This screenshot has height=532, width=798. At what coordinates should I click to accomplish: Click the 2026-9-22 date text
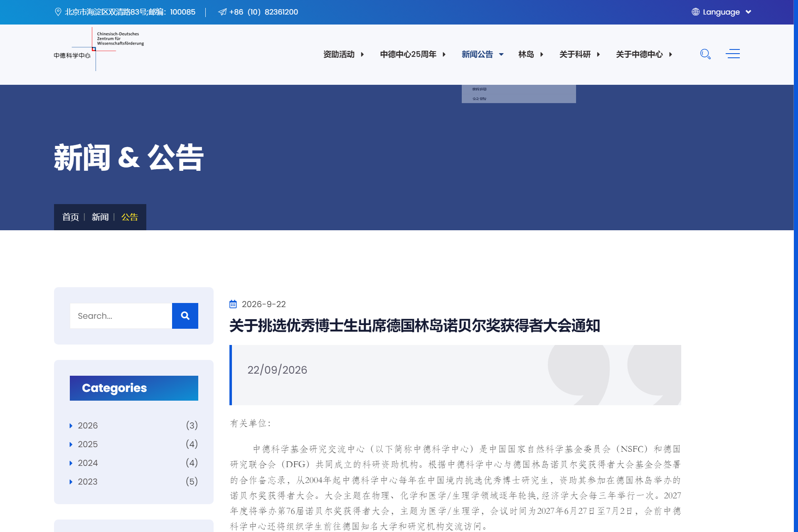point(264,304)
